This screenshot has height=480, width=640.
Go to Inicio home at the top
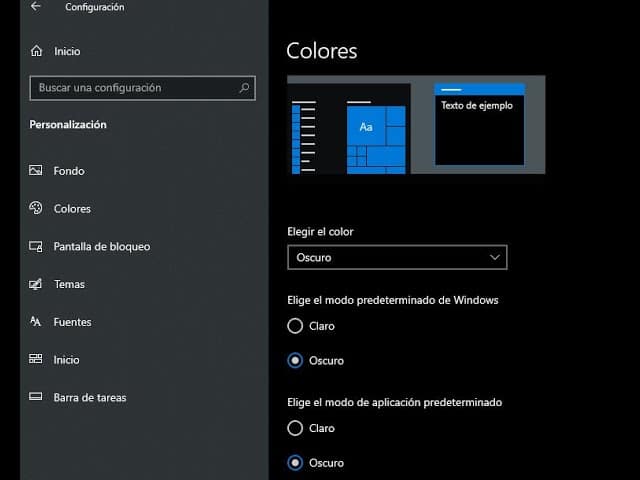[x=67, y=51]
